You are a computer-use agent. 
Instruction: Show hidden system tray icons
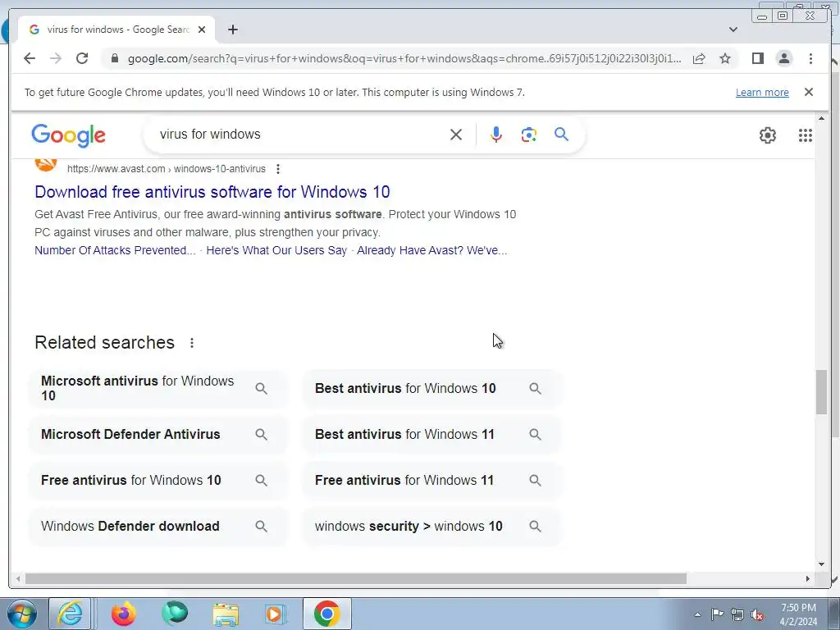click(x=697, y=614)
